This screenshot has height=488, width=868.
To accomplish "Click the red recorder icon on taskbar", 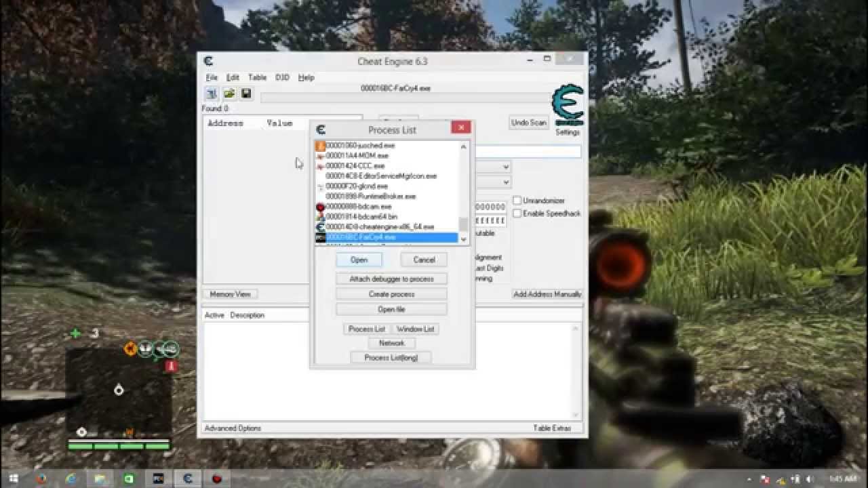I will (x=217, y=479).
